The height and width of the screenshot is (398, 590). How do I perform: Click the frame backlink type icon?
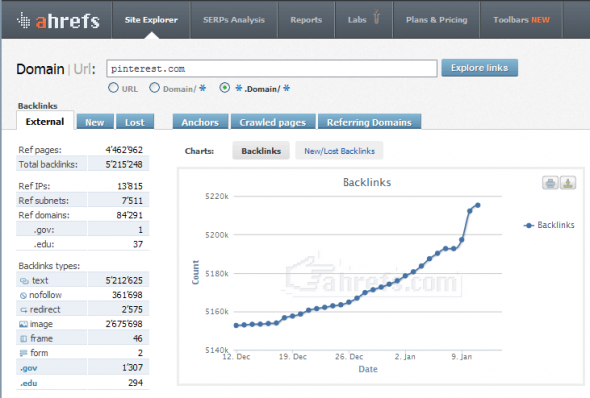tap(23, 339)
